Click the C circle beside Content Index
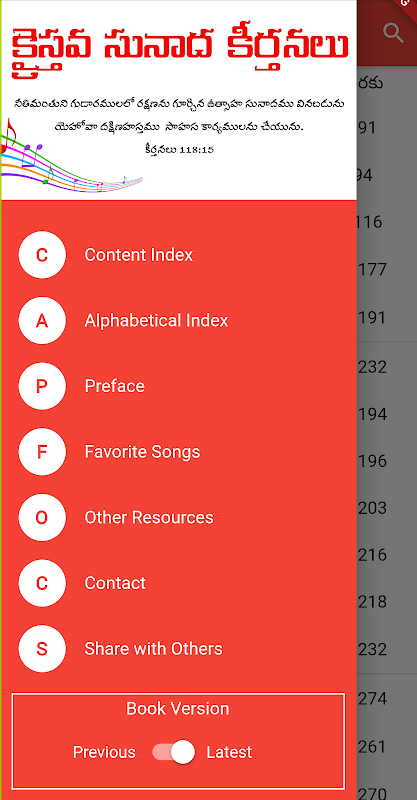 [42, 255]
